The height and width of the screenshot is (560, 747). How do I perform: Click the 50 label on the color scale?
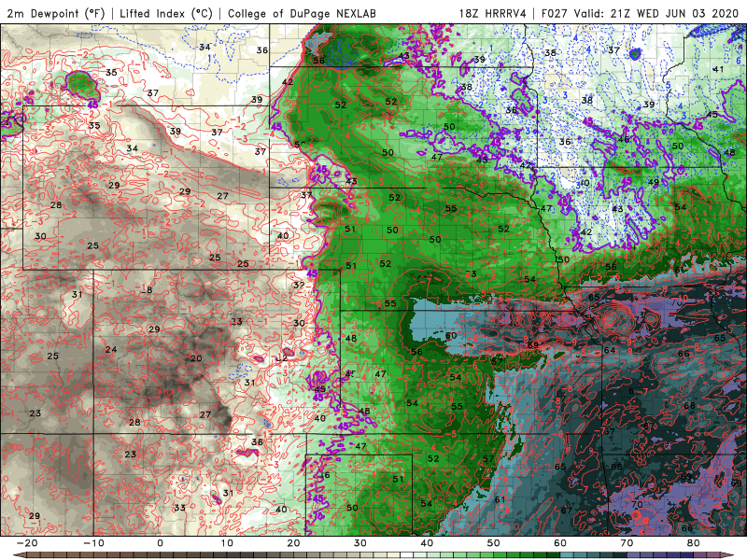tap(494, 543)
